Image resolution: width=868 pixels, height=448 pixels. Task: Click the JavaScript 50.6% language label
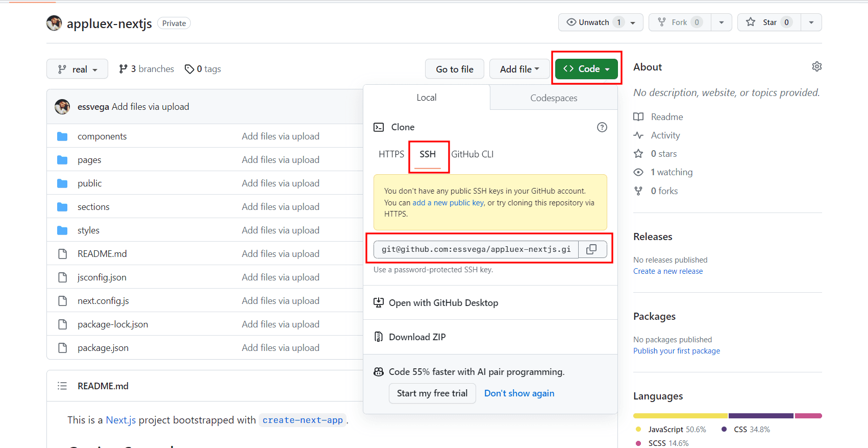click(x=677, y=430)
